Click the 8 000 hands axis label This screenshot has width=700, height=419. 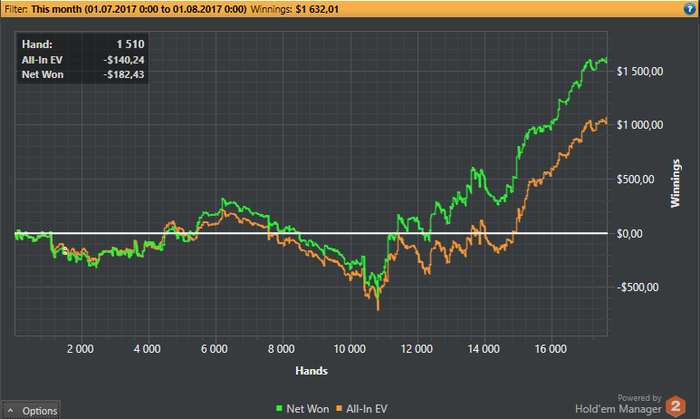click(281, 349)
